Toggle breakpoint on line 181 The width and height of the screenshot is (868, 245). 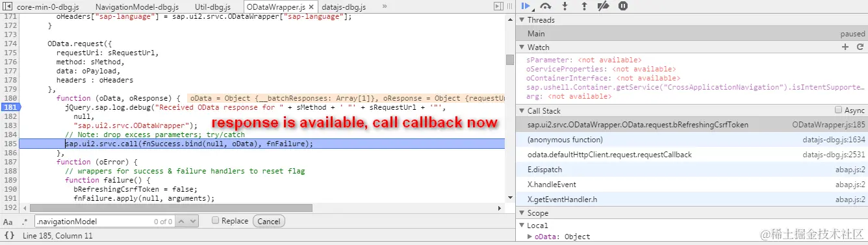point(10,107)
